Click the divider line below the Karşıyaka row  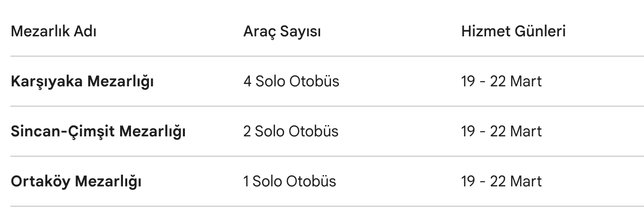(322, 107)
